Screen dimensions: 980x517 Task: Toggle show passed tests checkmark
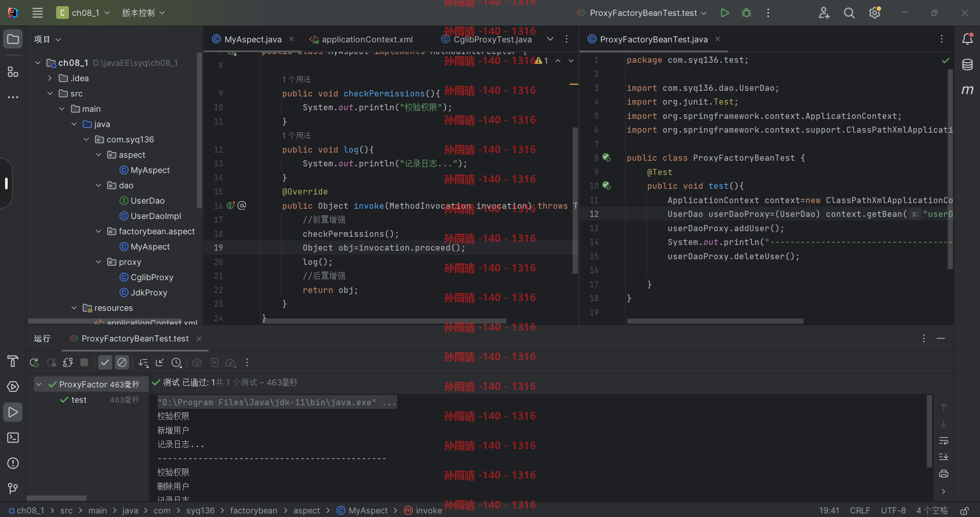tap(105, 362)
